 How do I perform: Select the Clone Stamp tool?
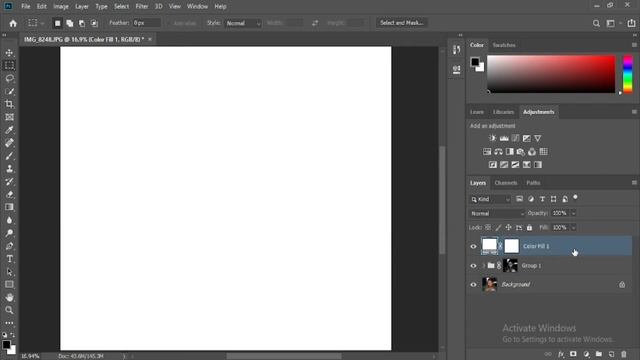pos(9,169)
